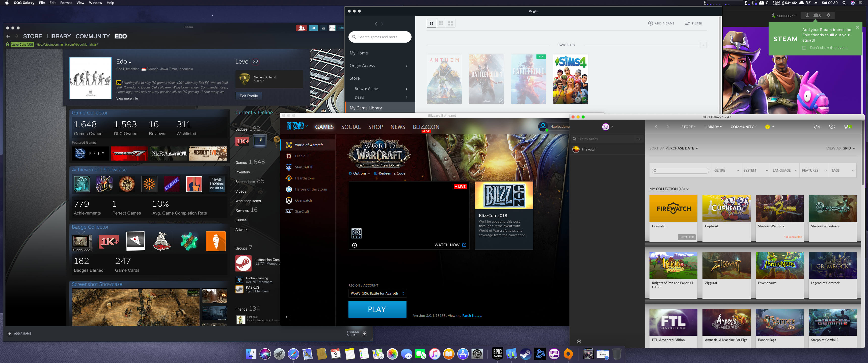Dismiss the Steam friends notification popup
The height and width of the screenshot is (363, 868).
(x=858, y=27)
